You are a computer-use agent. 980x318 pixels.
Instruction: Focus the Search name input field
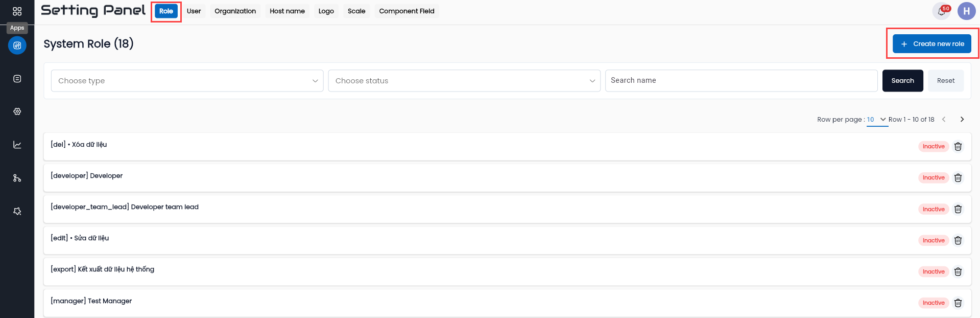[741, 81]
